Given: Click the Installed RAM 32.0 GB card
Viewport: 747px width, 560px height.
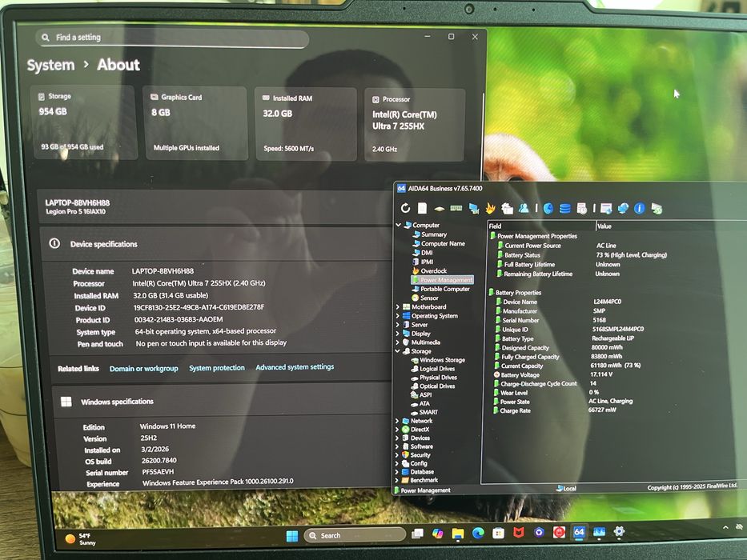Looking at the screenshot, I should (x=306, y=124).
